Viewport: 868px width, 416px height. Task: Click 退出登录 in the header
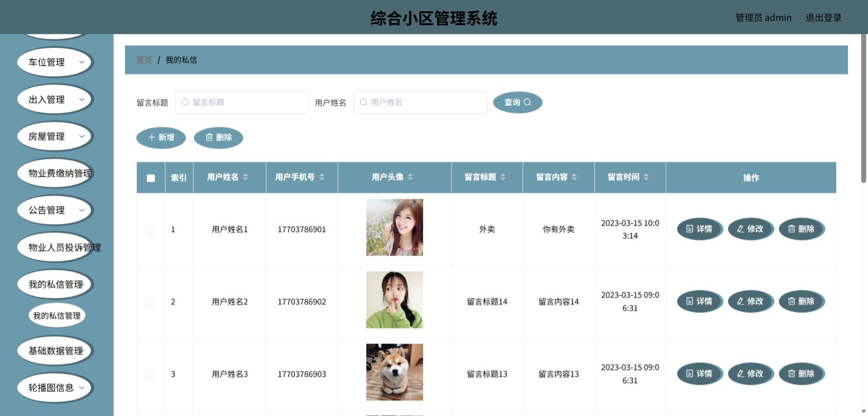(x=823, y=18)
